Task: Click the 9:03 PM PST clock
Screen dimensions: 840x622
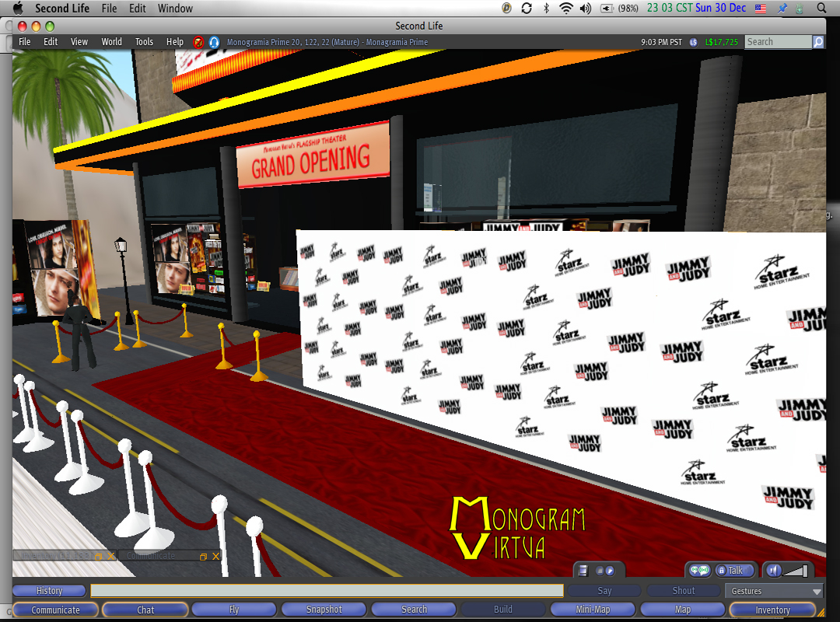Action: coord(662,42)
